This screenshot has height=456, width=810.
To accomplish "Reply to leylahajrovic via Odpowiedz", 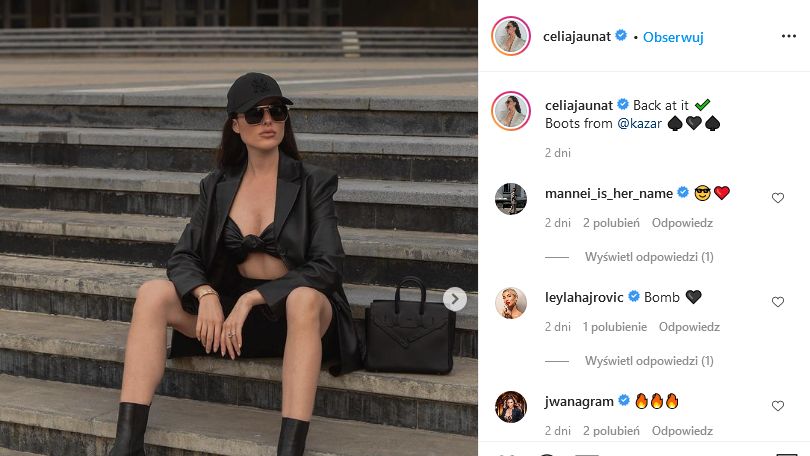I will 689,327.
